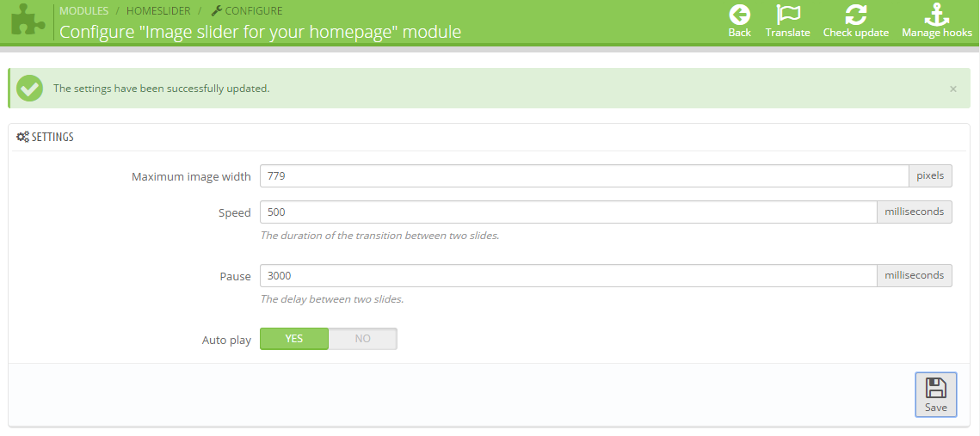
Task: Go to Modules breadcrumb link
Action: click(x=83, y=11)
